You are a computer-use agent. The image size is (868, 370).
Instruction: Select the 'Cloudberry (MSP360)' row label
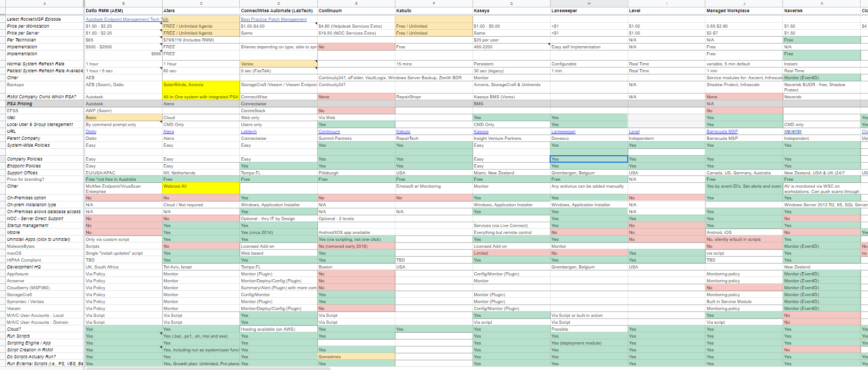point(45,288)
